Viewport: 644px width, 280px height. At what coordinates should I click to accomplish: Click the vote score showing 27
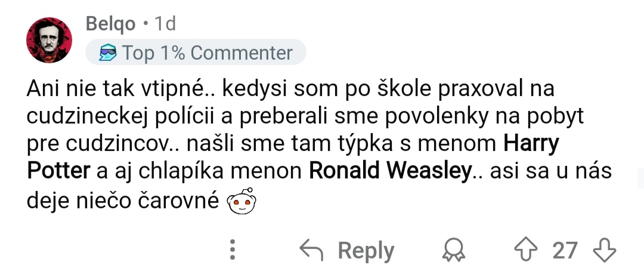[565, 250]
